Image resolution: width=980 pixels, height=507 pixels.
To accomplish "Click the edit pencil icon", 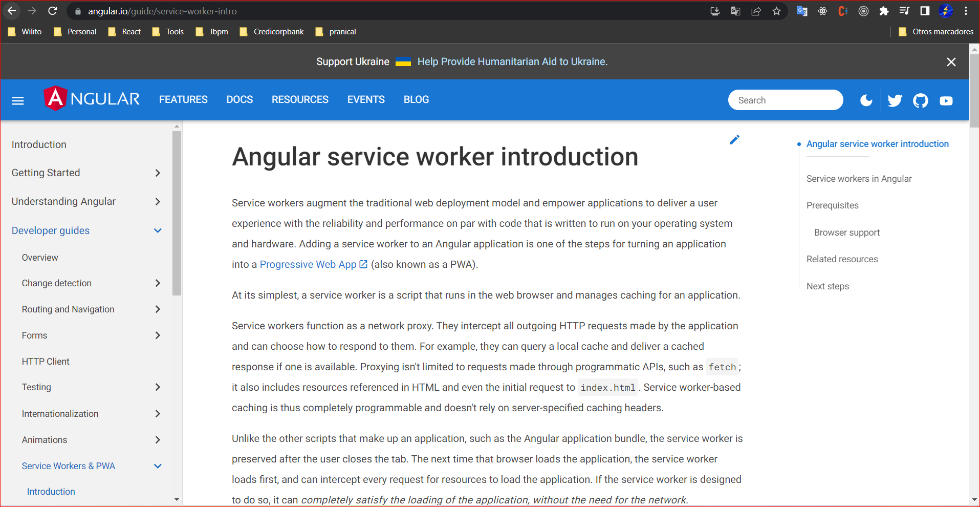I will tap(734, 139).
